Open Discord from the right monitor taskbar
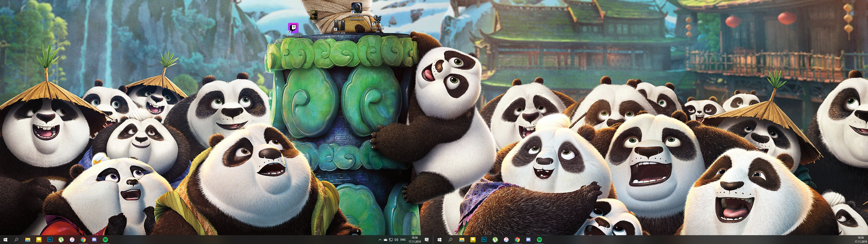Viewport: 868px width, 244px height. click(x=528, y=240)
